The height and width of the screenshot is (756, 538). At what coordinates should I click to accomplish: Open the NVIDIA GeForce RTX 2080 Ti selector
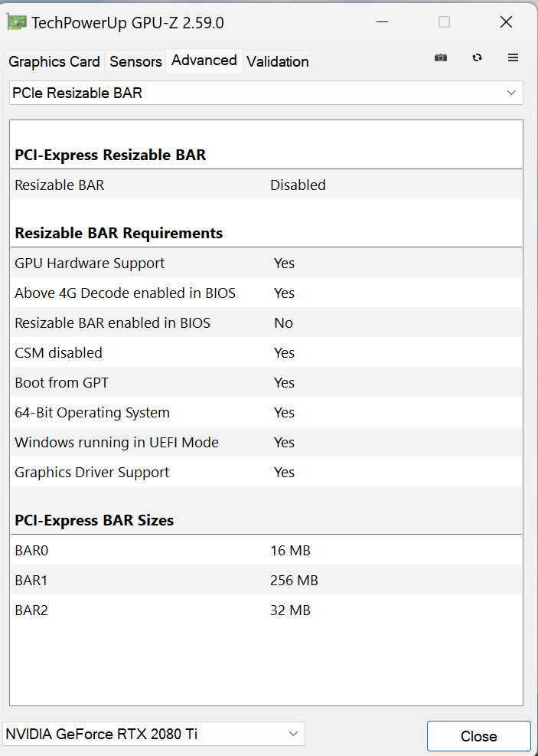coord(153,734)
